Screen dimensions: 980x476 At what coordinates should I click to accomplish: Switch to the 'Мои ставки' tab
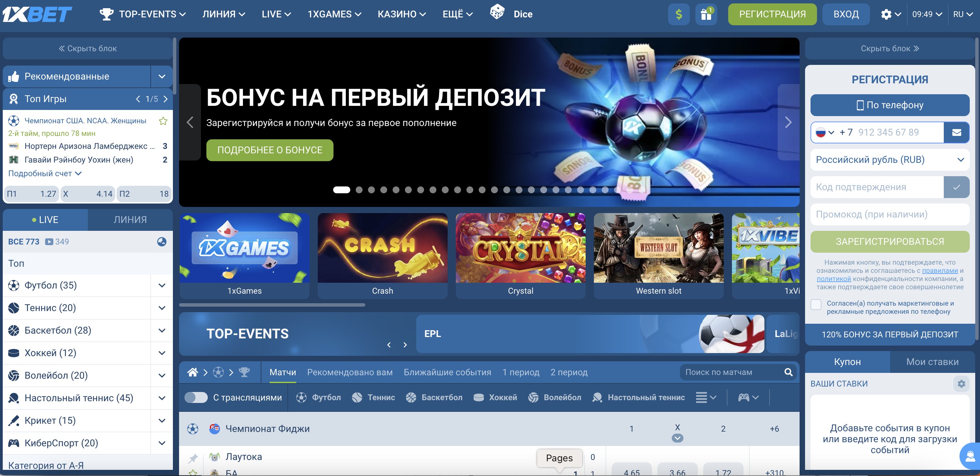click(932, 362)
